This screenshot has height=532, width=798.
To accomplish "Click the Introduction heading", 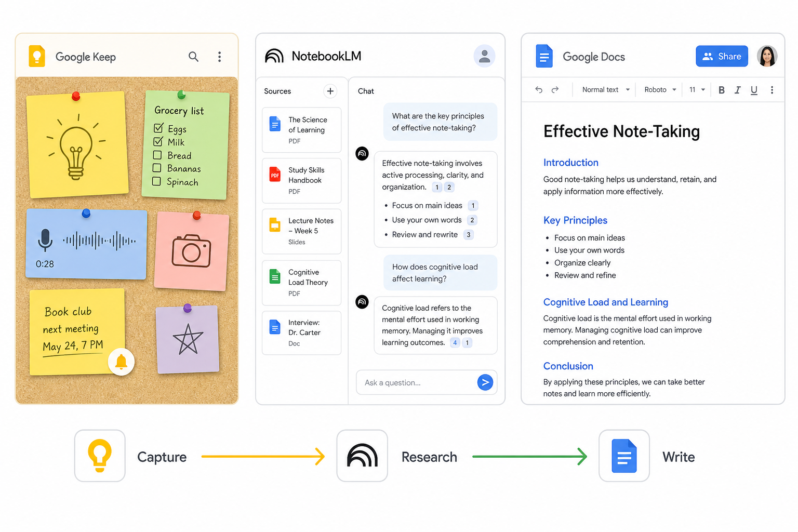I will 571,163.
